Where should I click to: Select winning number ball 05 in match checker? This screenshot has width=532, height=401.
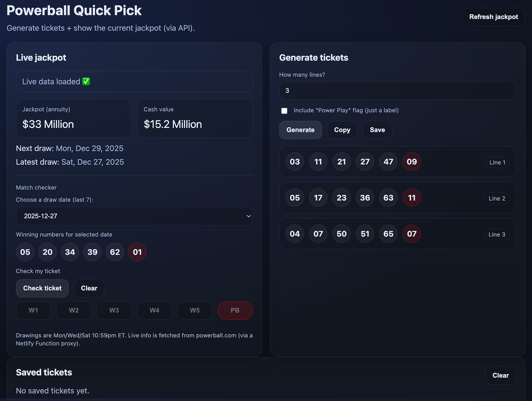point(25,252)
